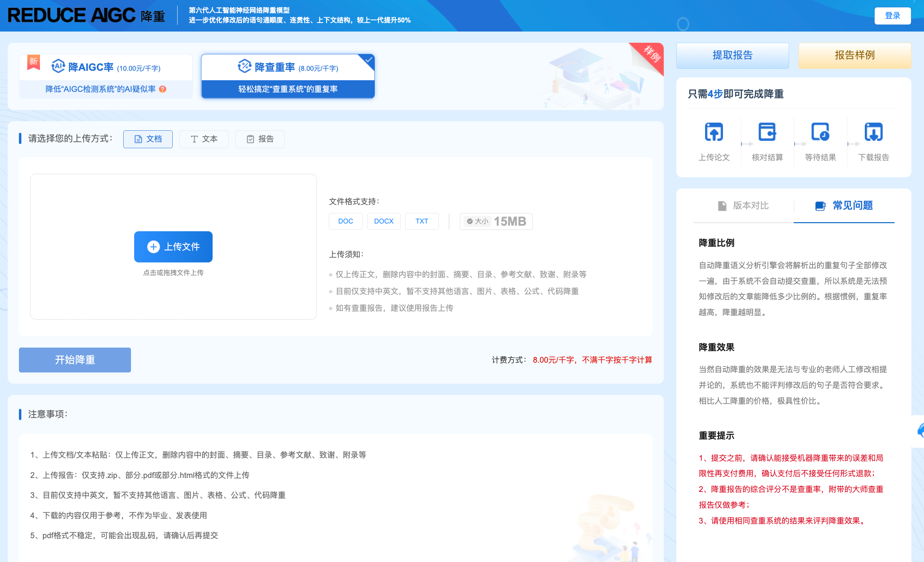Click the floating customer service icon at right edge
Screen dimensions: 924x562
click(920, 431)
